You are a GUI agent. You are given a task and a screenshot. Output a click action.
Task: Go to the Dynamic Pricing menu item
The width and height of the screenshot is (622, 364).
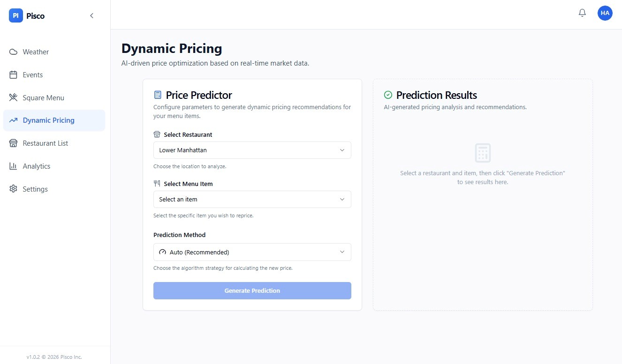click(49, 120)
